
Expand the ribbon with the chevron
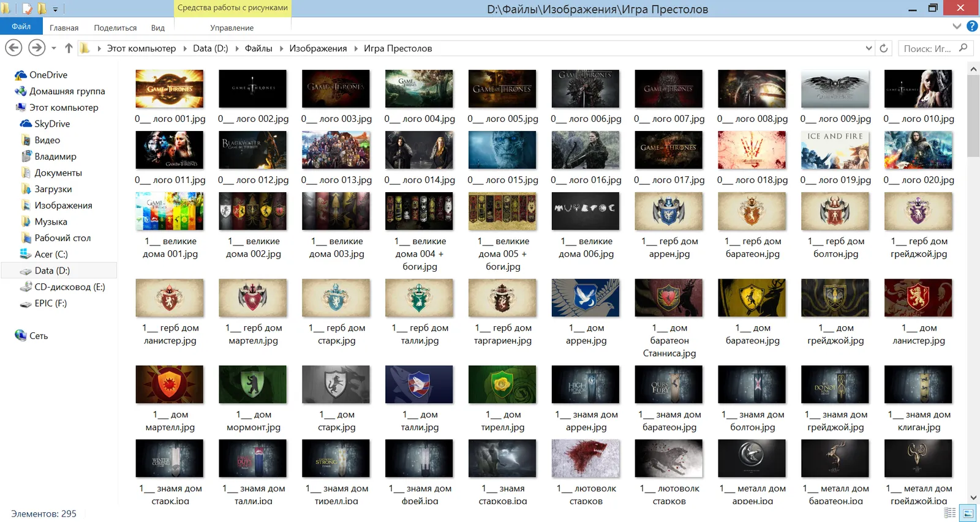pos(957,26)
